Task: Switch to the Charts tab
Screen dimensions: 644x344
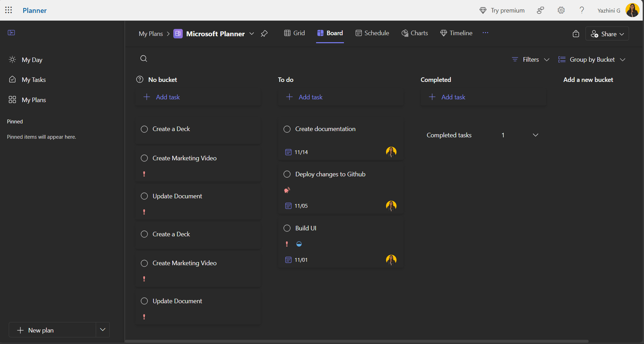Action: pos(415,33)
